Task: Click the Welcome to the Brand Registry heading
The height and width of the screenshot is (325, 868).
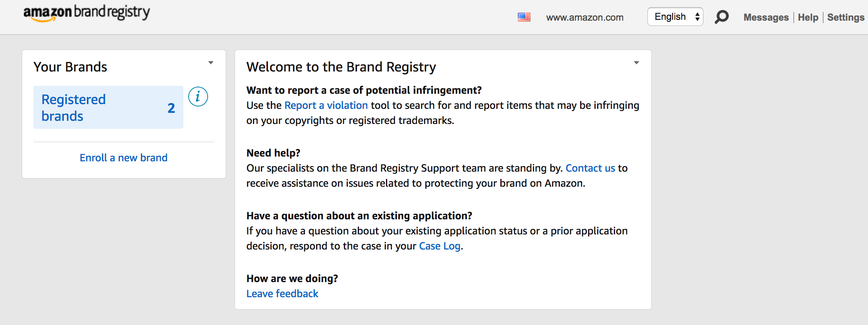Action: tap(341, 67)
